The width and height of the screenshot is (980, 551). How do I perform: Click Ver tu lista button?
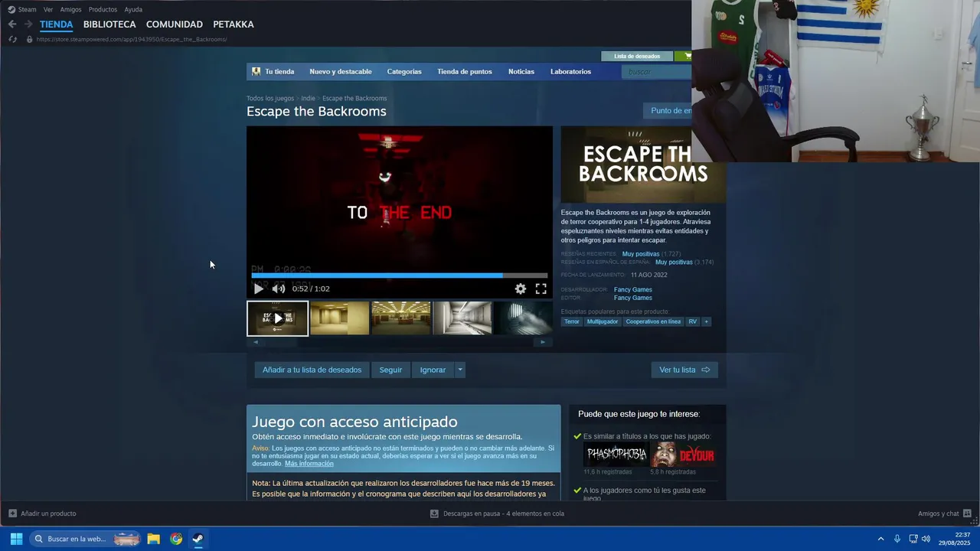pyautogui.click(x=684, y=370)
